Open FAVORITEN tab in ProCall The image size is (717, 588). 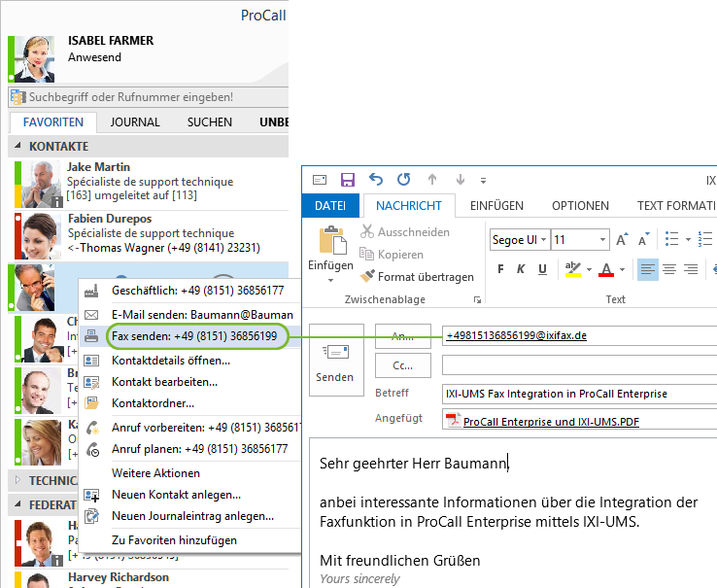[53, 122]
